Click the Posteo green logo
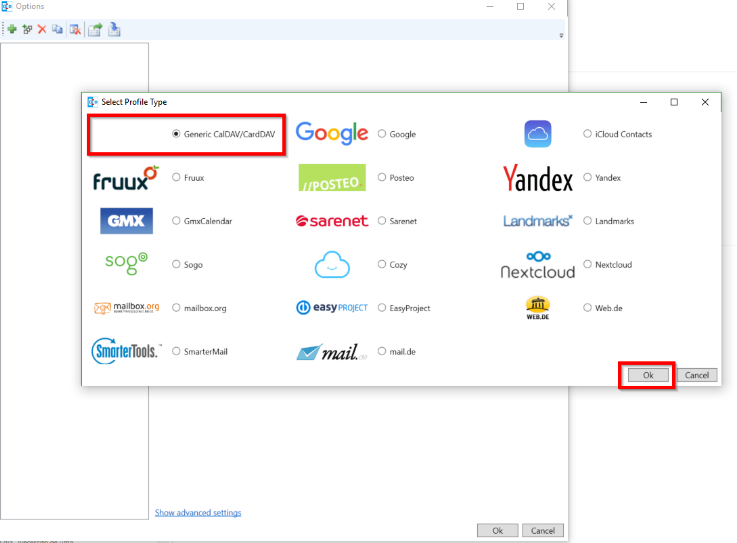This screenshot has height=543, width=737. coord(332,177)
